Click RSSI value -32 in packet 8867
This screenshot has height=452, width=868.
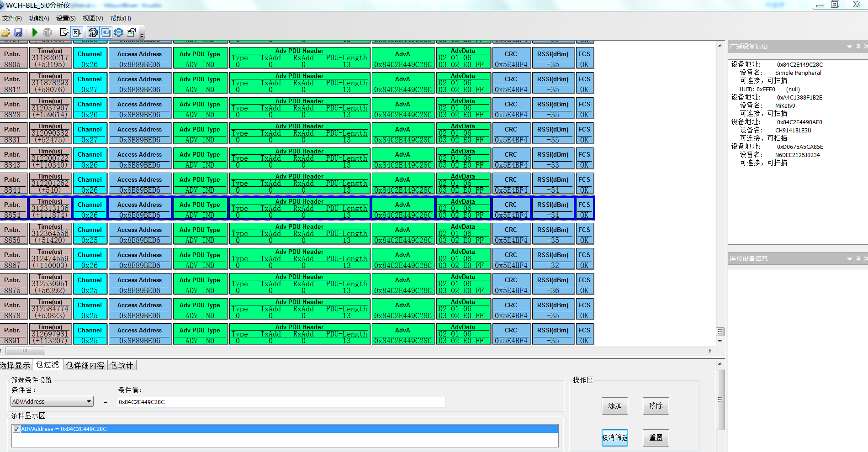coord(553,266)
